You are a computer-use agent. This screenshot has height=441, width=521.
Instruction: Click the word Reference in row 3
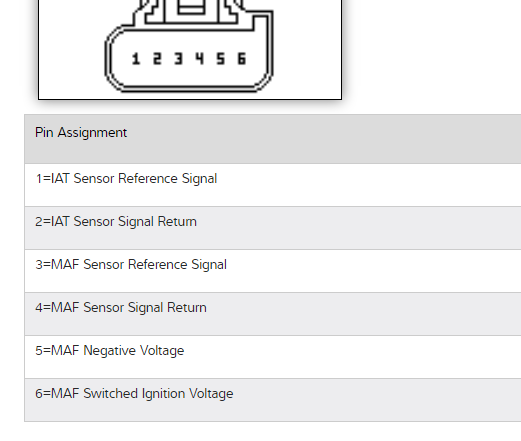[154, 265]
